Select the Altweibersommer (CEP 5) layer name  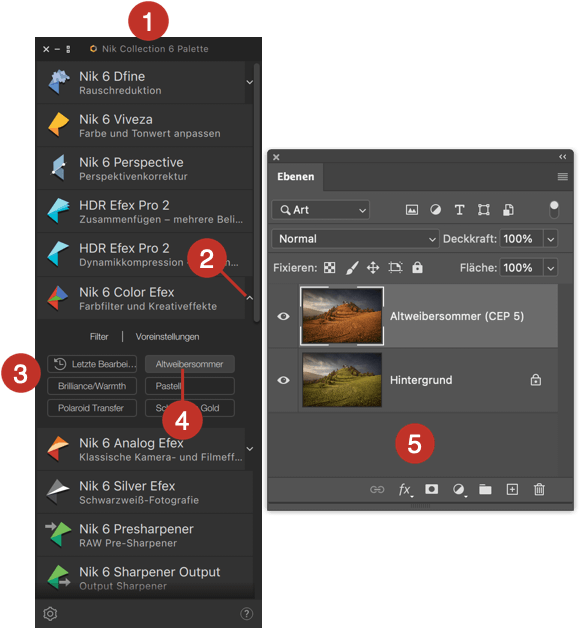(457, 316)
